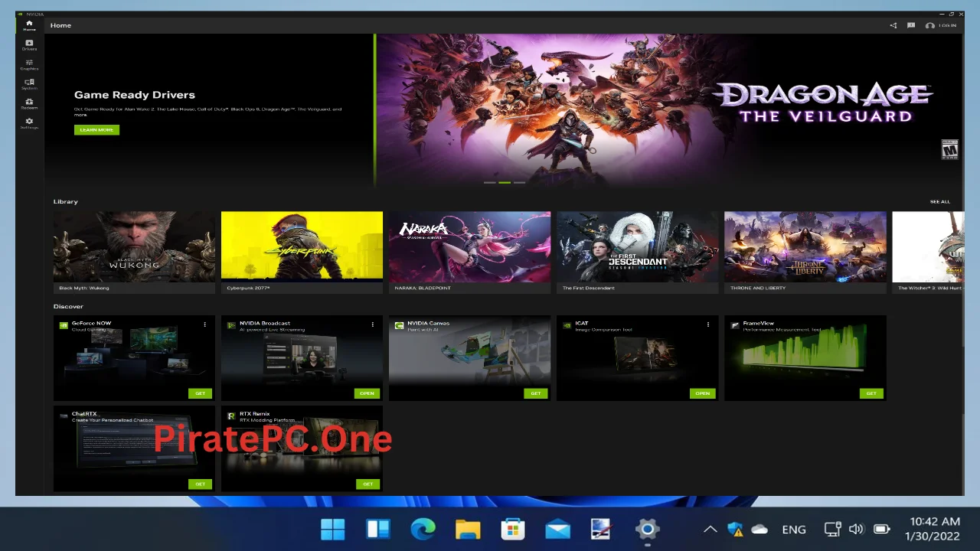Click the RTX Remix app icon

click(x=231, y=416)
